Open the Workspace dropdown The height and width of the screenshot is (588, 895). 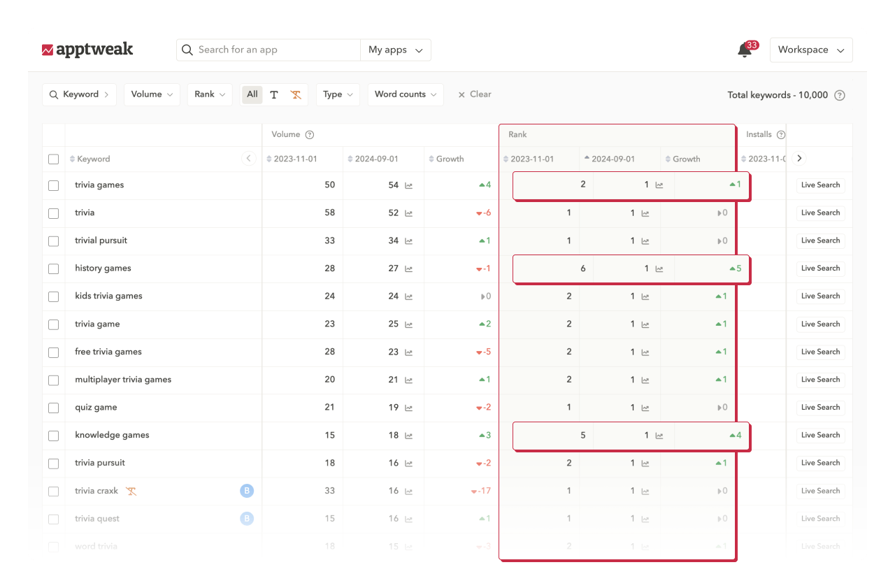click(811, 50)
